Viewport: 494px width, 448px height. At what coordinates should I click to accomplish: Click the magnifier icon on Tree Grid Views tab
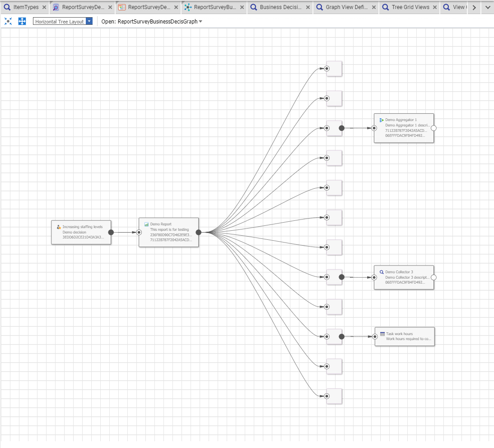(385, 7)
